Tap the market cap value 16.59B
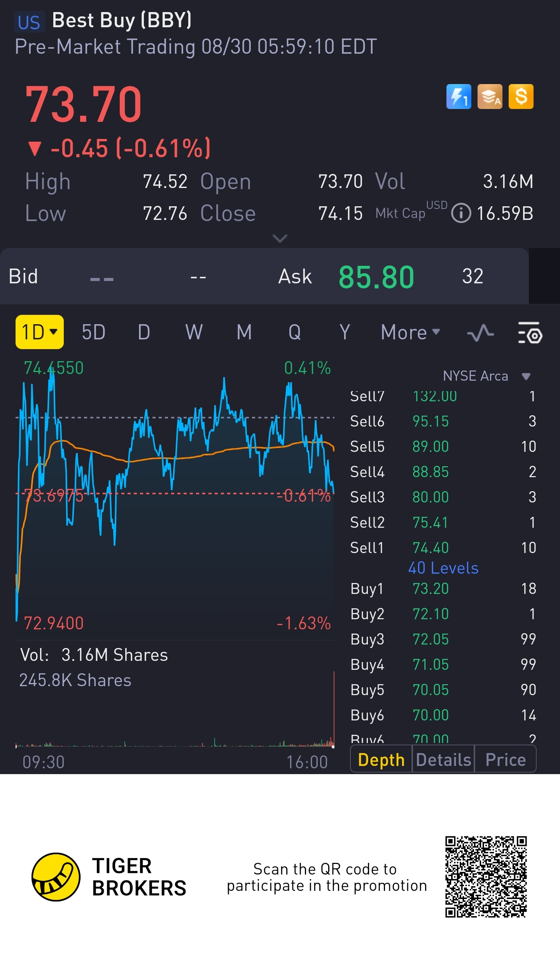Image resolution: width=560 pixels, height=980 pixels. pyautogui.click(x=505, y=214)
